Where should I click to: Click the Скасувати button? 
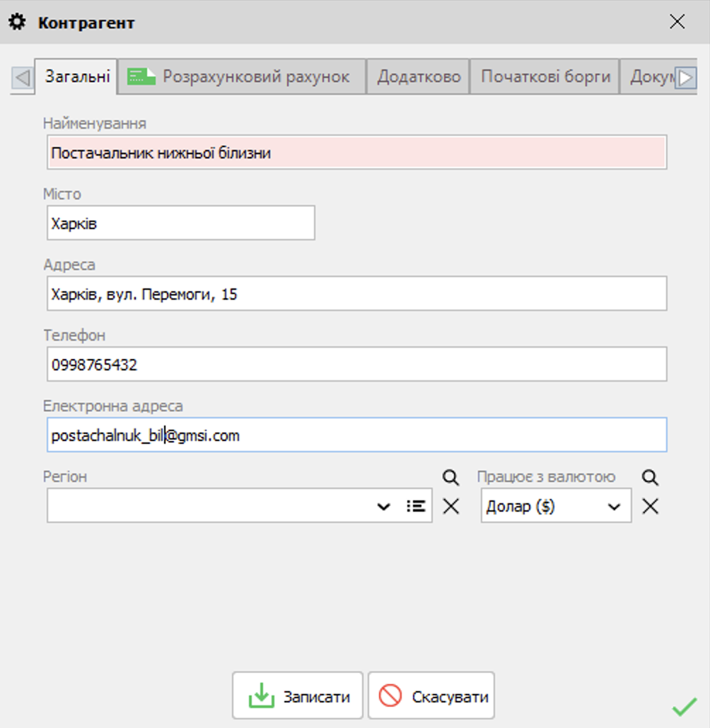pyautogui.click(x=431, y=695)
